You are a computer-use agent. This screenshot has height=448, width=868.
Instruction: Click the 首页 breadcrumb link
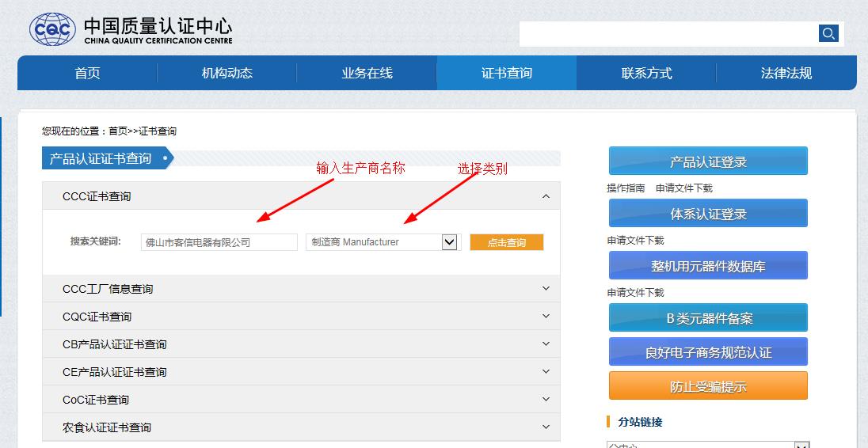(117, 131)
